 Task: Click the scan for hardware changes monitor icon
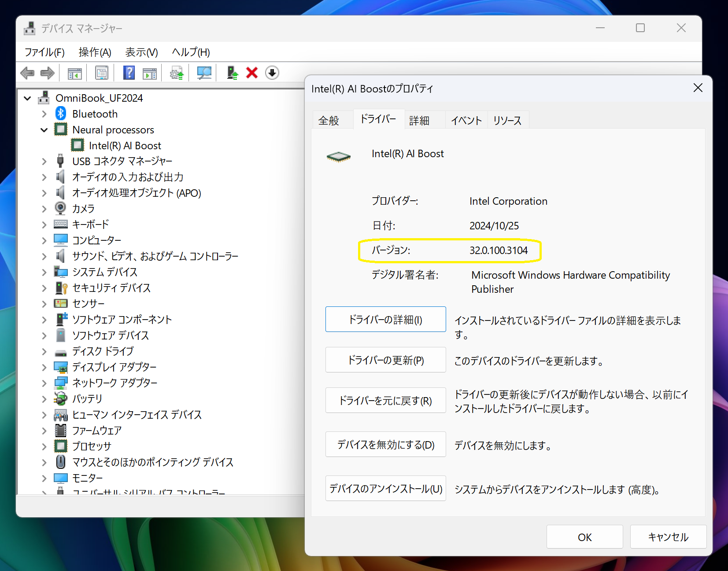204,73
